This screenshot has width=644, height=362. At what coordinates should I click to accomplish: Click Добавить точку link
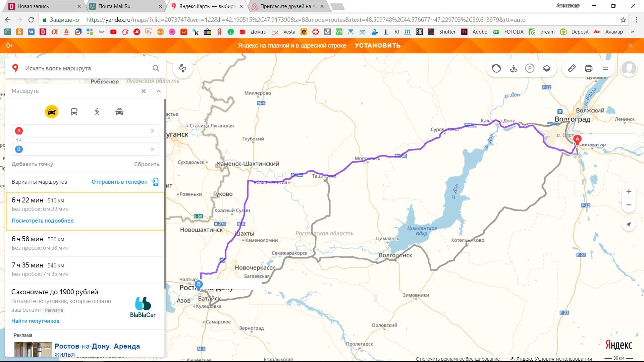(32, 164)
